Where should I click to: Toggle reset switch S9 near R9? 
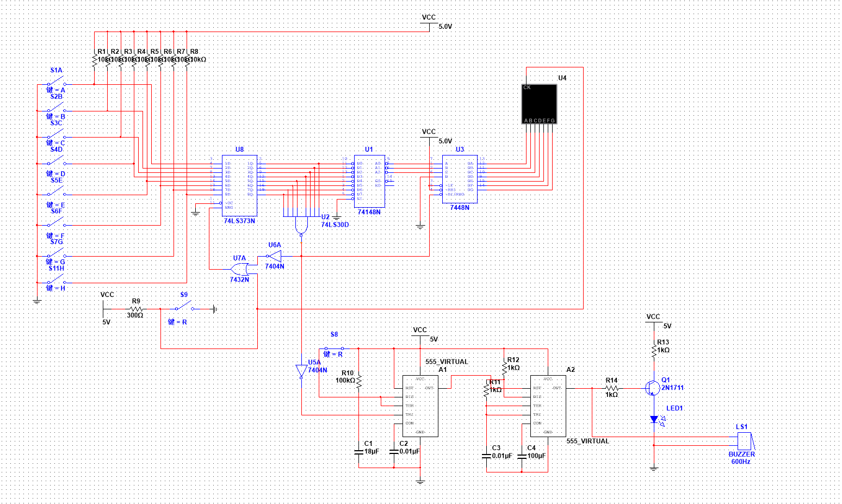[184, 306]
